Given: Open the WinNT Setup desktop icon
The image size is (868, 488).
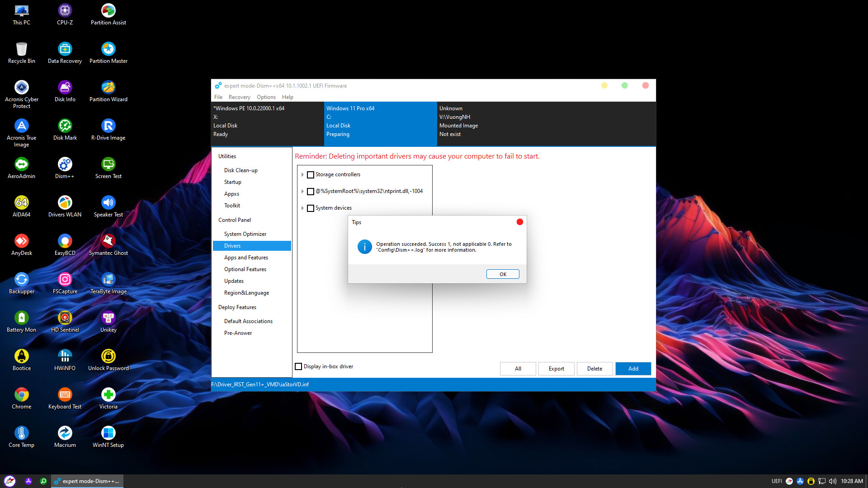Looking at the screenshot, I should (108, 434).
